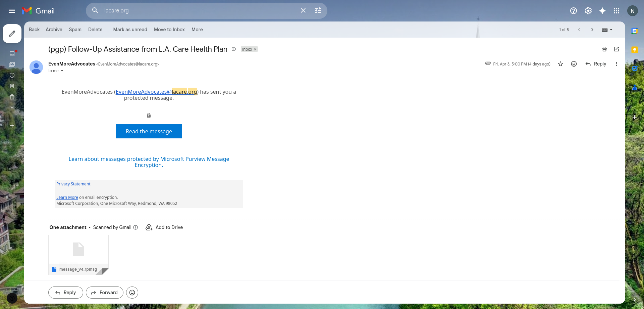
Task: Open Google Tasks in the side panel
Action: coord(635,69)
